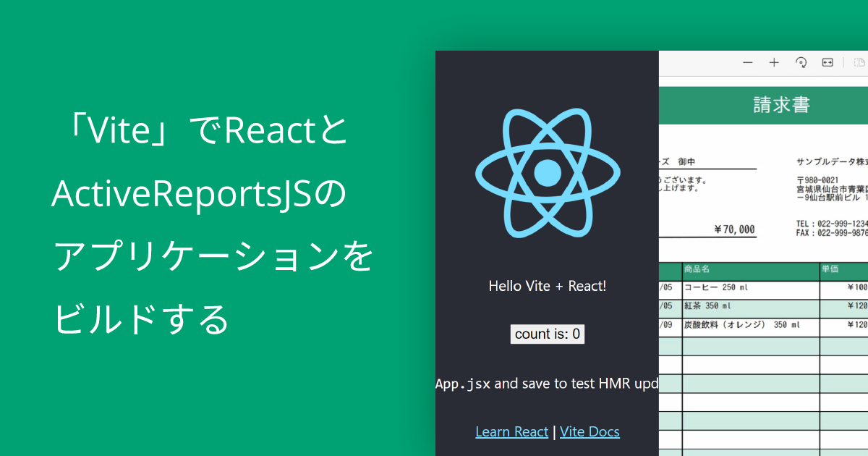The image size is (868, 456).
Task: Click the ¥70,000 total amount
Action: click(x=734, y=230)
